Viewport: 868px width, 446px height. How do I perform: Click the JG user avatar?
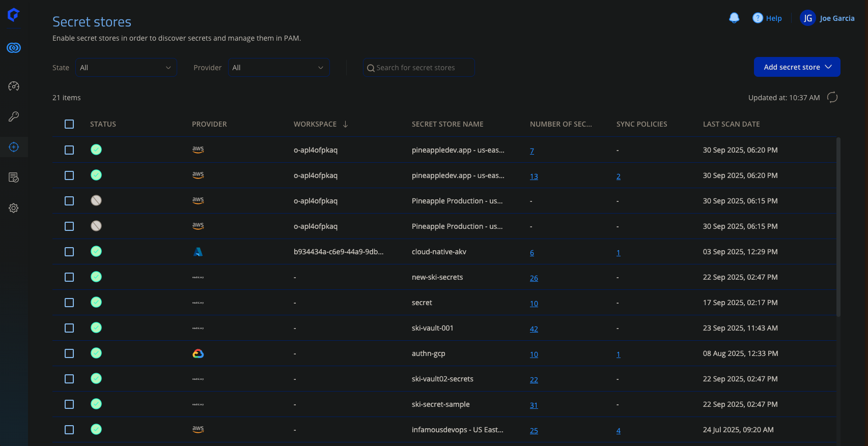808,18
